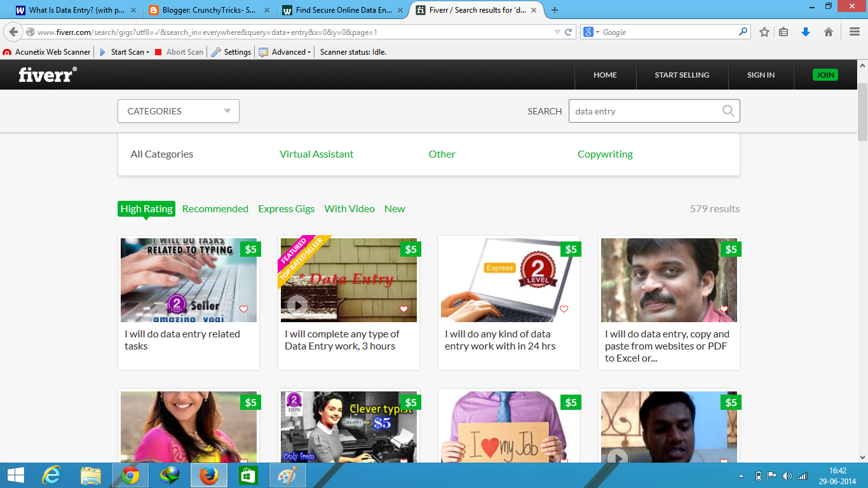Screen dimensions: 868x488
Task: Select the New filter tab
Action: pos(395,208)
